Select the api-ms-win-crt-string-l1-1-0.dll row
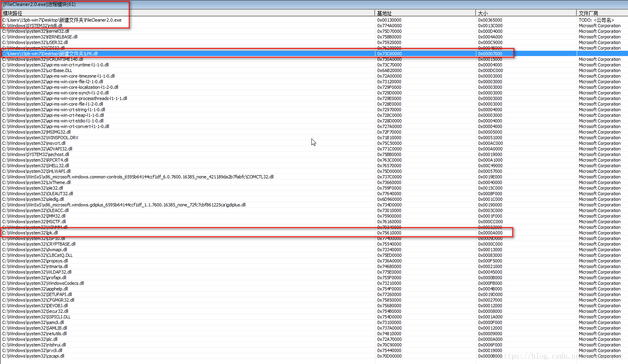 tap(314, 110)
